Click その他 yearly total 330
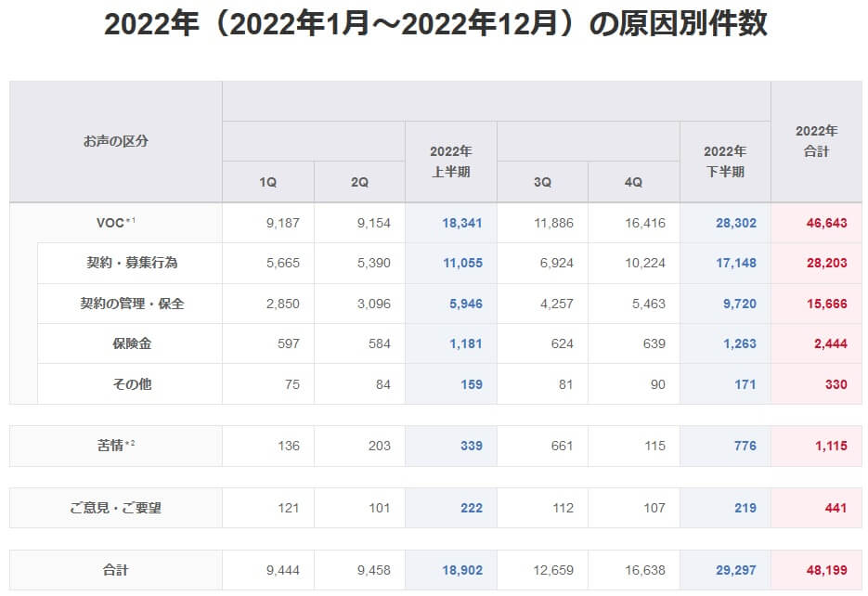 [836, 384]
